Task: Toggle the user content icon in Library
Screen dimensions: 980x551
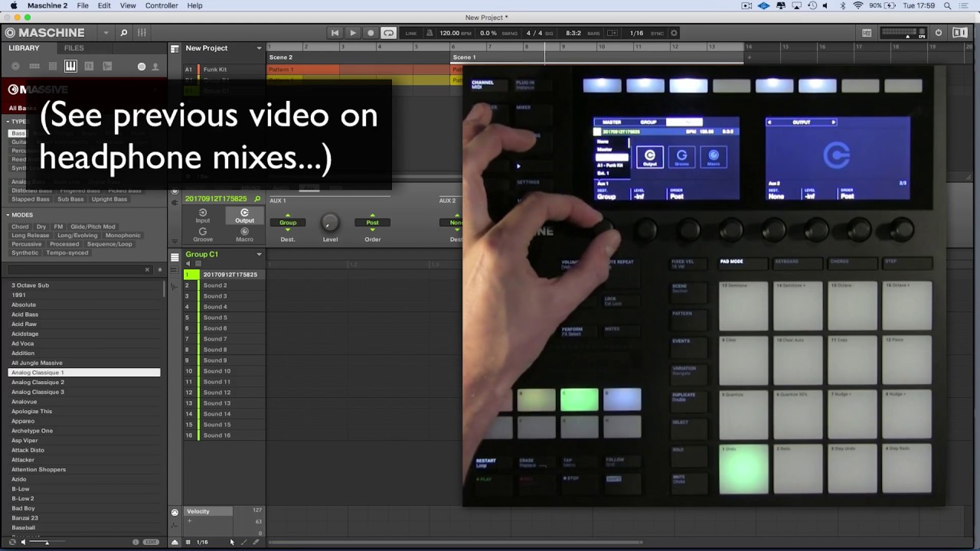Action: [155, 67]
